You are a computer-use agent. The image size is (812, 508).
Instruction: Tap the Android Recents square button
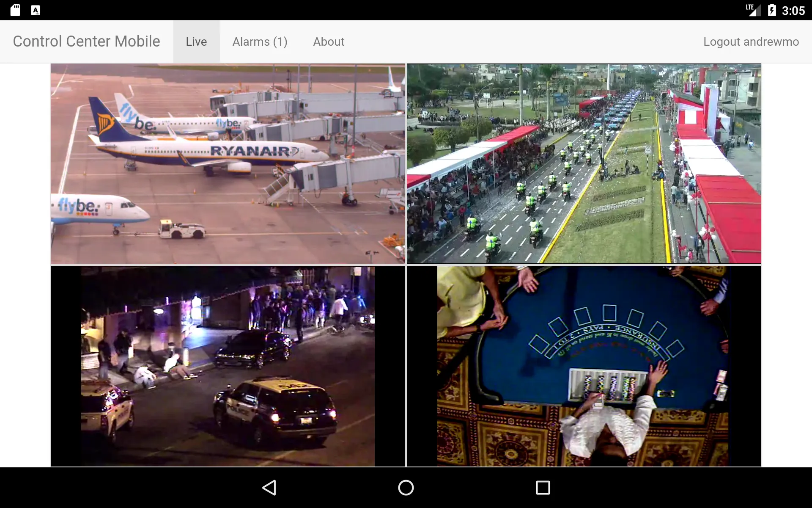(543, 488)
